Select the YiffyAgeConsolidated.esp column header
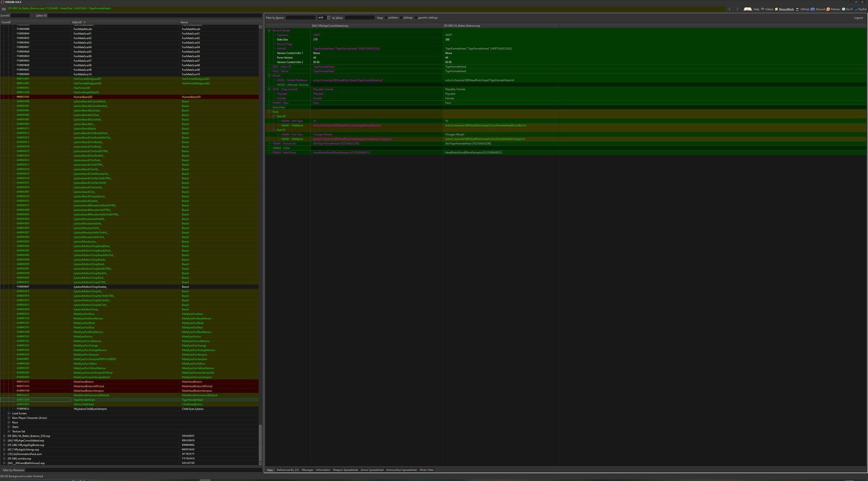This screenshot has height=481, width=868. point(376,26)
